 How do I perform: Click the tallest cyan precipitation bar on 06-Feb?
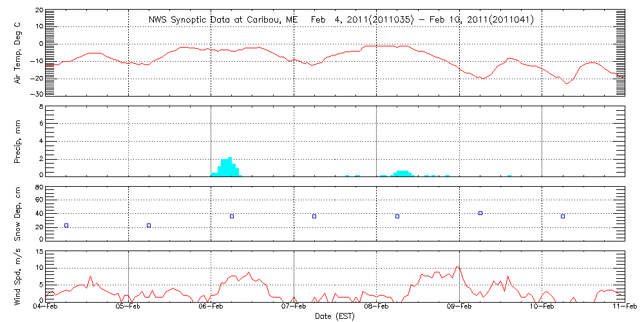pyautogui.click(x=230, y=166)
